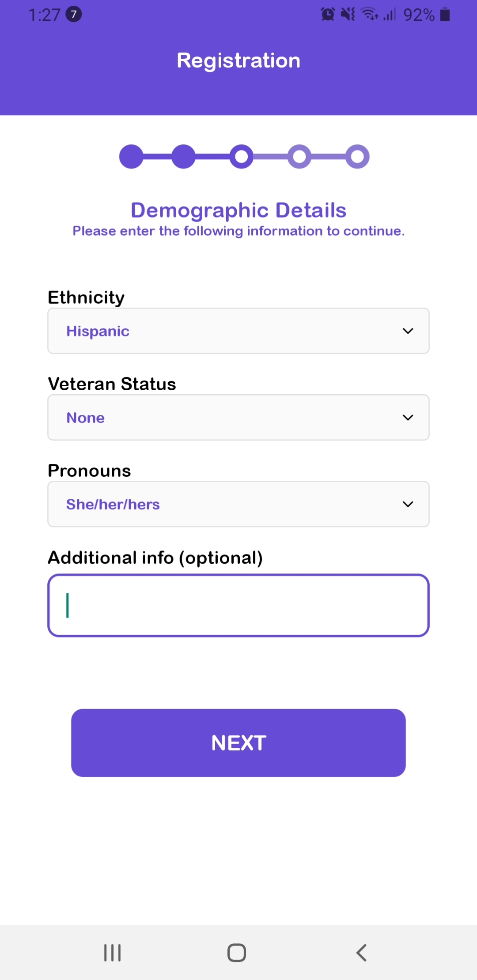Tap the muted vibrate icon in status bar
This screenshot has height=980, width=477.
348,15
